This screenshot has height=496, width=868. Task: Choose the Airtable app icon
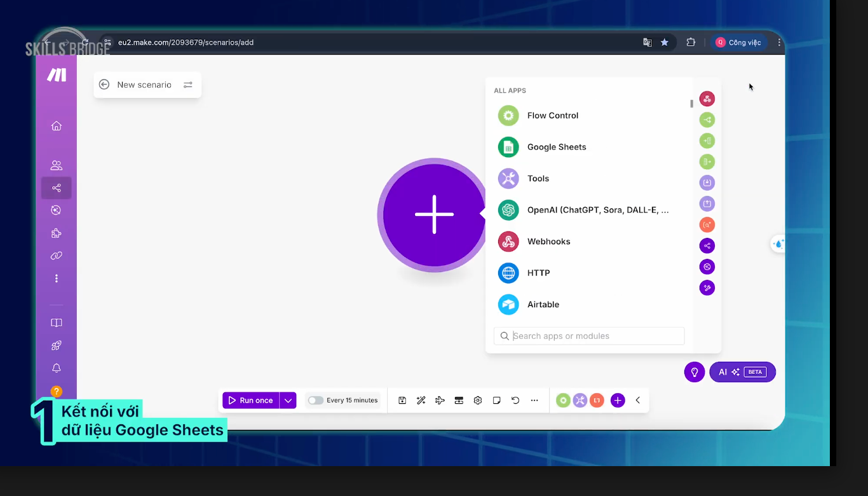[508, 305]
